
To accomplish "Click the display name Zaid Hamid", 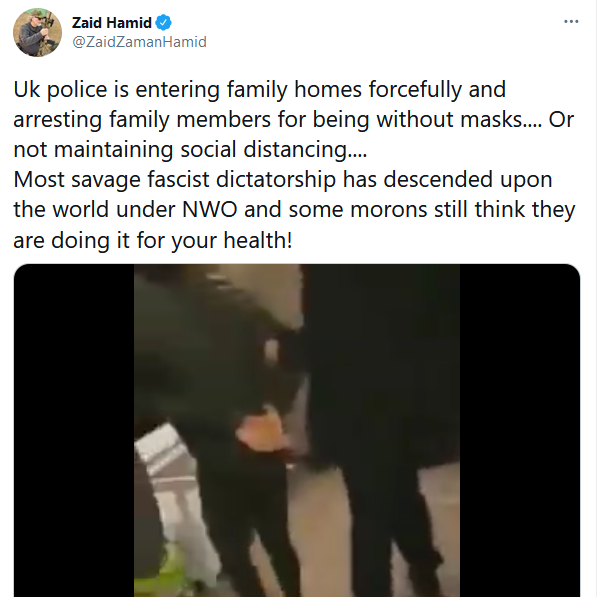I will pos(112,23).
